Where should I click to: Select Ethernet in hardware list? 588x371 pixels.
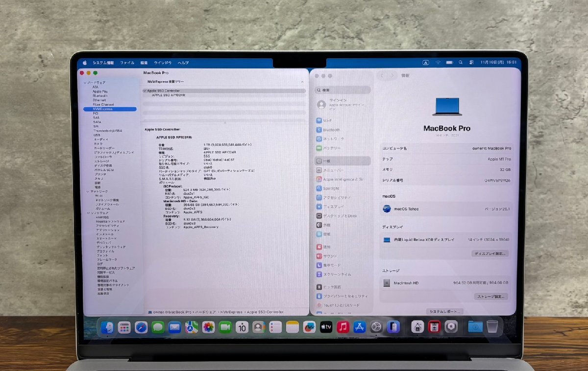point(99,100)
